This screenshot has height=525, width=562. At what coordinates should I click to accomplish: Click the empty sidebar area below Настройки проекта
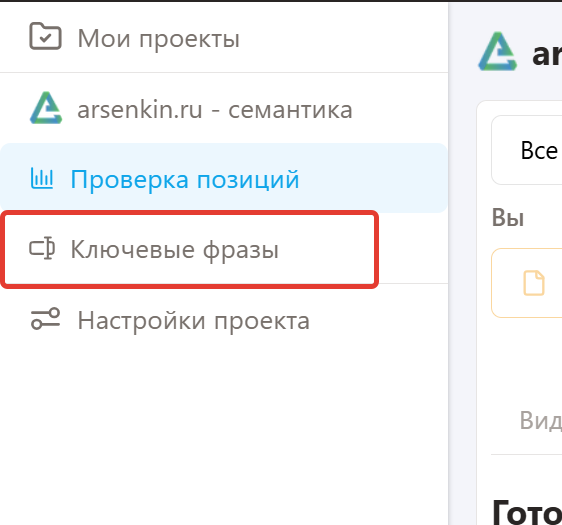(224, 430)
